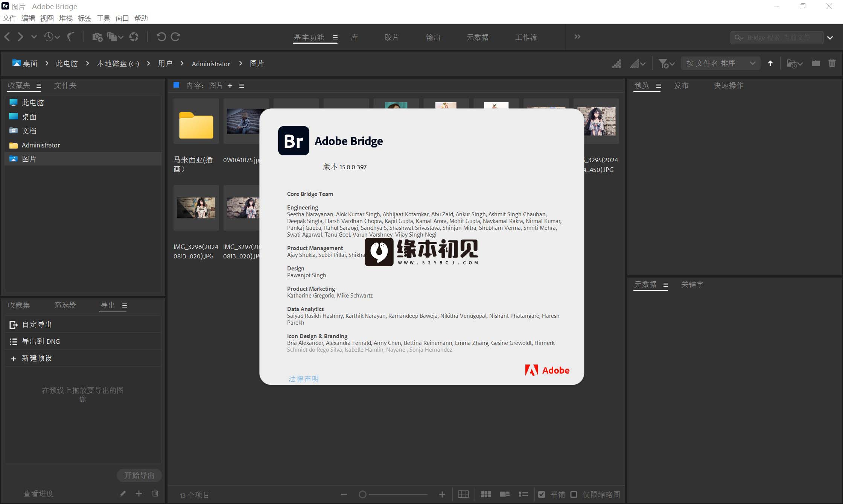843x504 pixels.
Task: Click the thumbnail size slider handle
Action: 362,495
